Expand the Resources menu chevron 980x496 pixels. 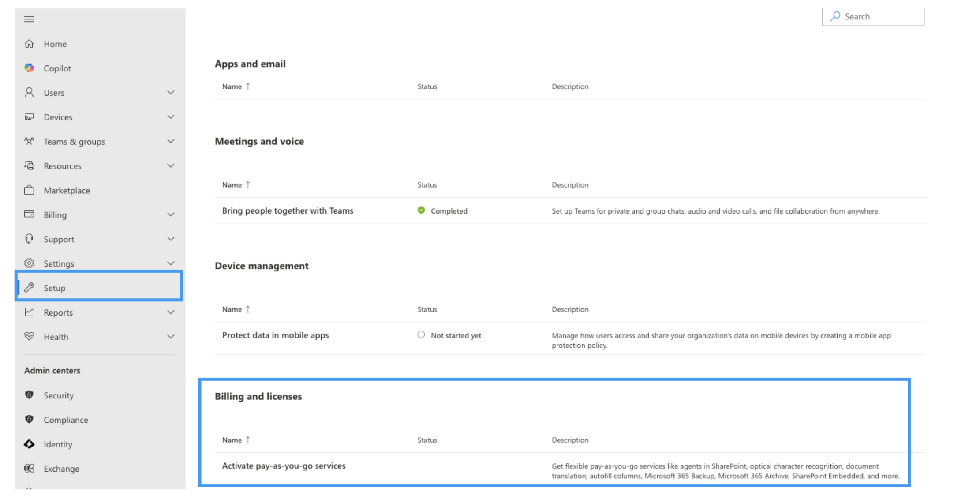click(171, 165)
